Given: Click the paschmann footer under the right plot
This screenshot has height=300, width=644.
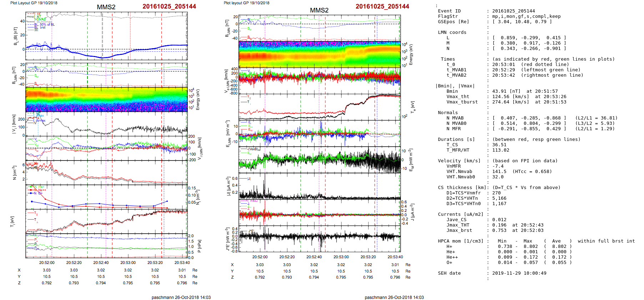Looking at the screenshot, I should coord(394,297).
